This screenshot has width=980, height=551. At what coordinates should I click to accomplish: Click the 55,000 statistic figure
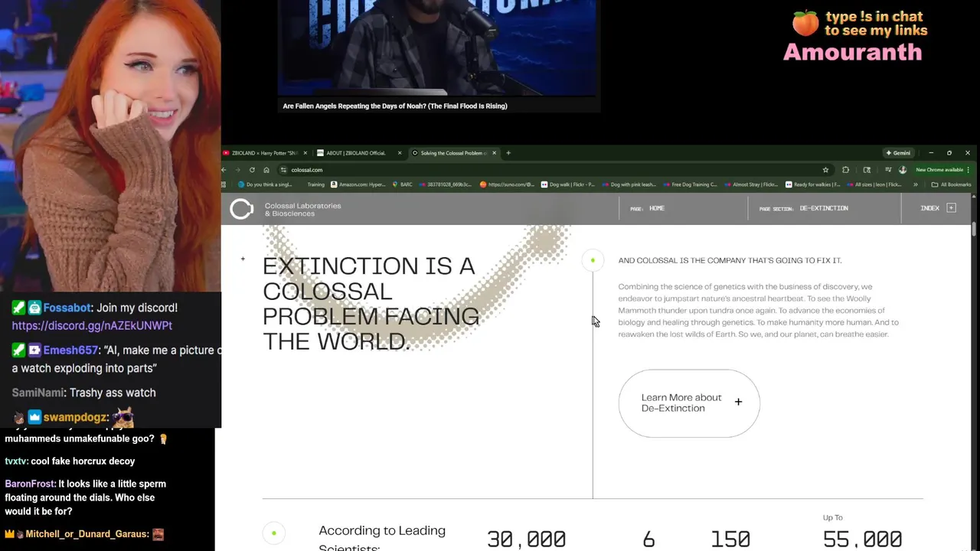[862, 539]
